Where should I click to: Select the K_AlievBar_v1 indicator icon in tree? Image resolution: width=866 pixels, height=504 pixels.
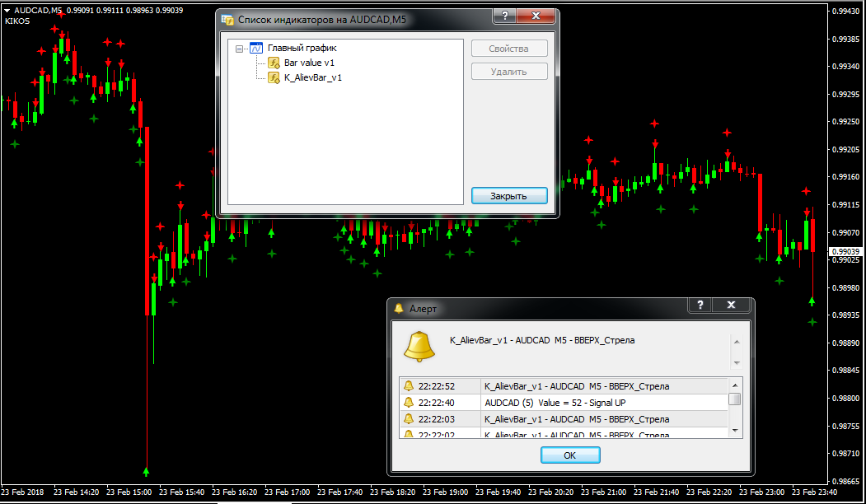[274, 77]
